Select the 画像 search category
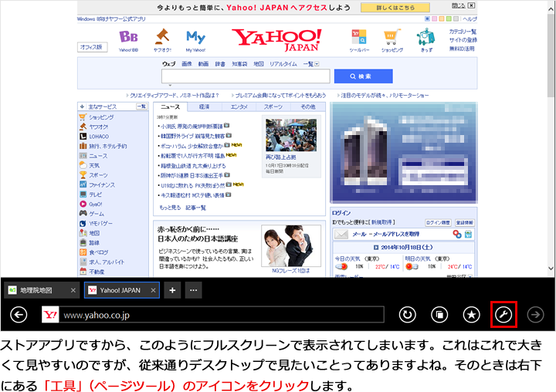 (187, 64)
